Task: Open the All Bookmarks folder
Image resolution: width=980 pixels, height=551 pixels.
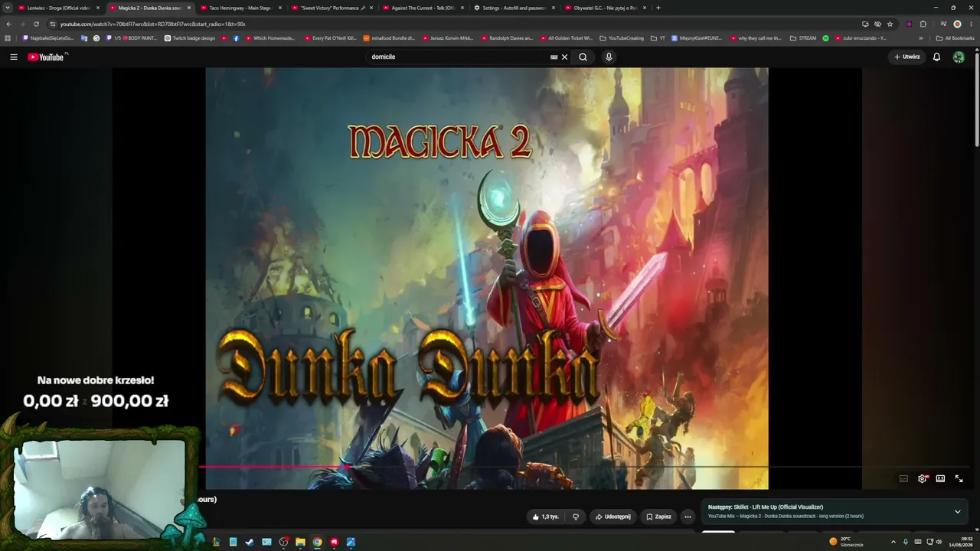Action: tap(955, 38)
